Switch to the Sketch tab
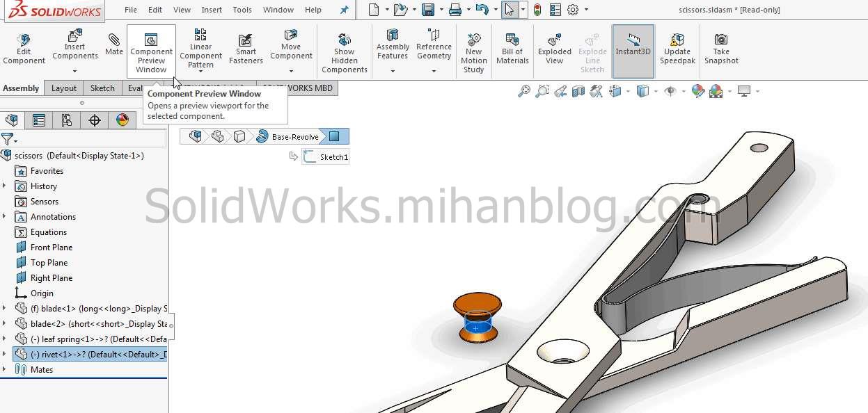 click(102, 88)
